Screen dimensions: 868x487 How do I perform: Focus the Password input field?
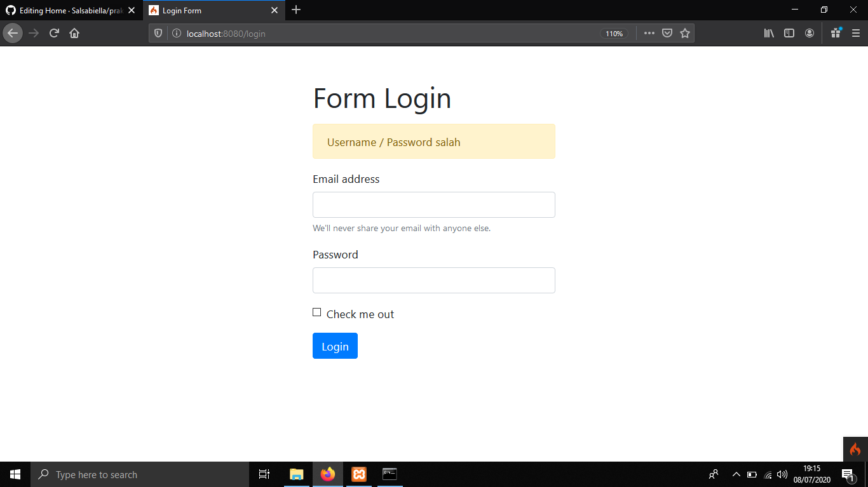(x=434, y=280)
